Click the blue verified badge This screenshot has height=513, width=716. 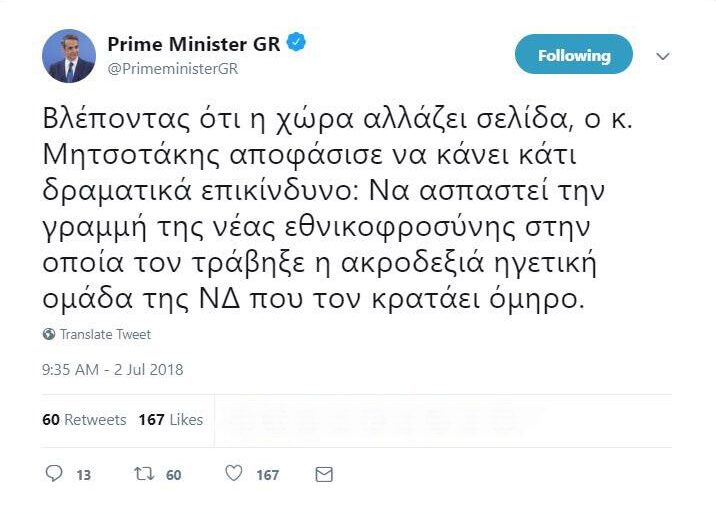(x=296, y=44)
